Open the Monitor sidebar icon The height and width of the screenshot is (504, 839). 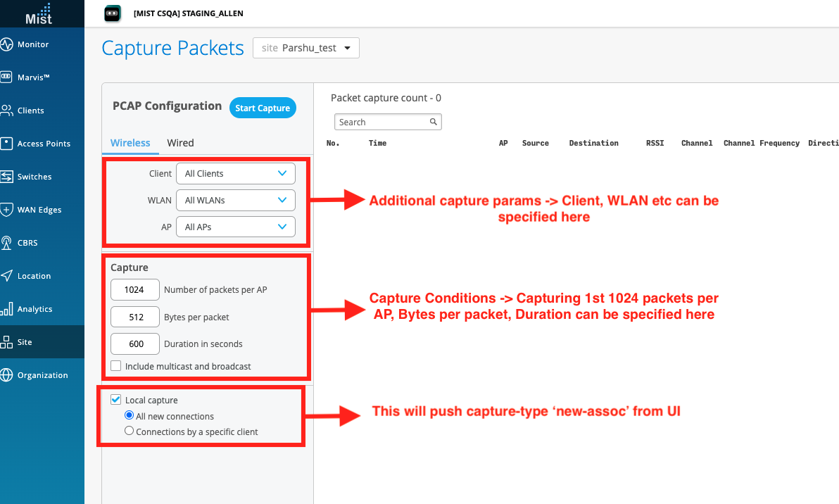[x=7, y=44]
